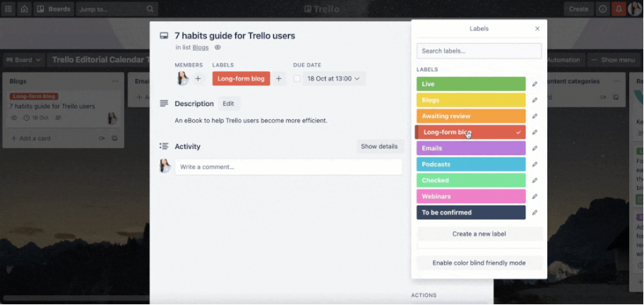Edit the Long-form blog label pencil icon
The image size is (644, 305).
(535, 132)
